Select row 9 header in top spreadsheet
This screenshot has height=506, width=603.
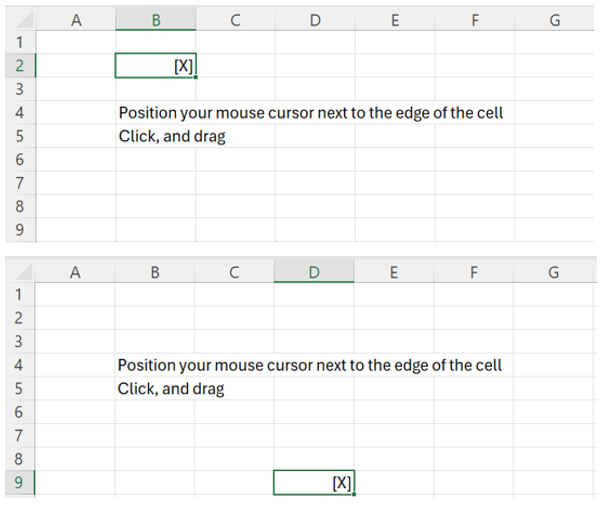click(x=20, y=230)
